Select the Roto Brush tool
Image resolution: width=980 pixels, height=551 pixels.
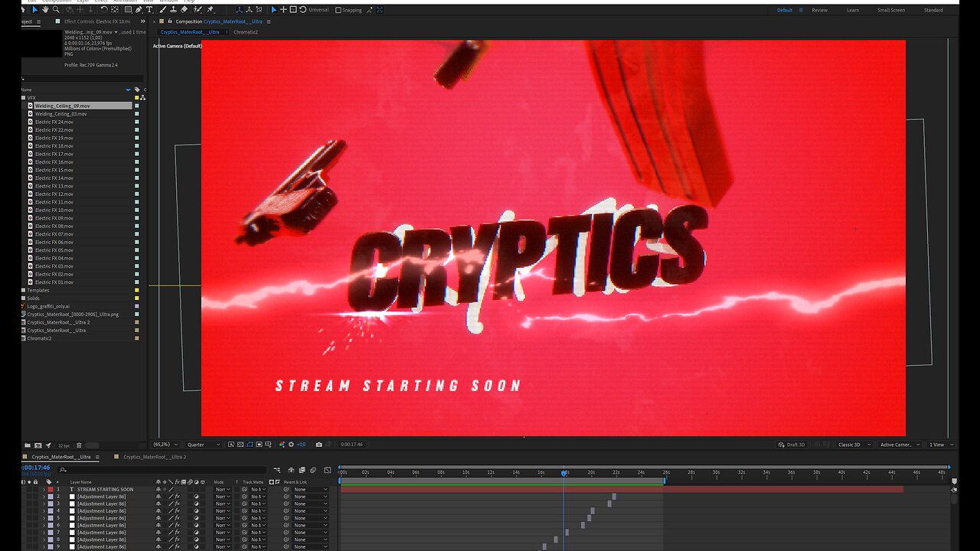pyautogui.click(x=198, y=10)
